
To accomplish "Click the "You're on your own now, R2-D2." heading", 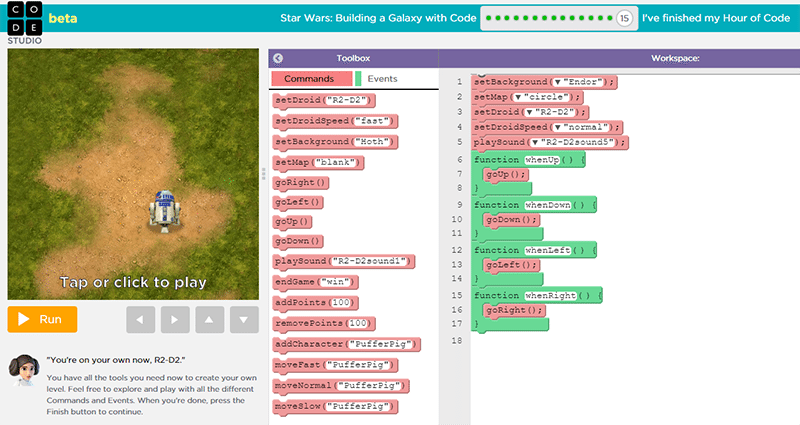I will (x=116, y=360).
